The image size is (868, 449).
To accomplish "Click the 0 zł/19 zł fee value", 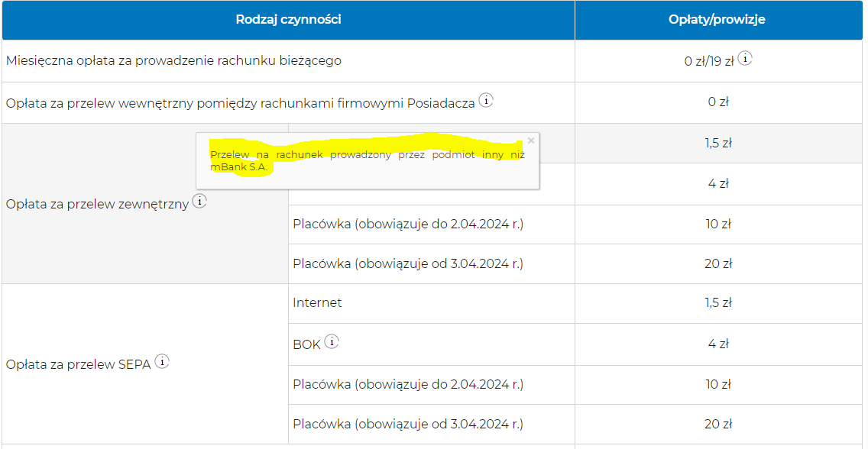I will tap(708, 61).
